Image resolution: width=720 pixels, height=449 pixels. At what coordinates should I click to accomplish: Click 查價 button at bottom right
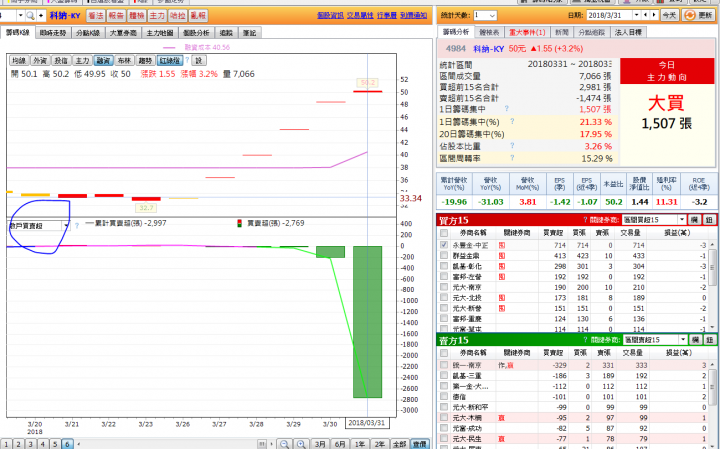(x=419, y=444)
